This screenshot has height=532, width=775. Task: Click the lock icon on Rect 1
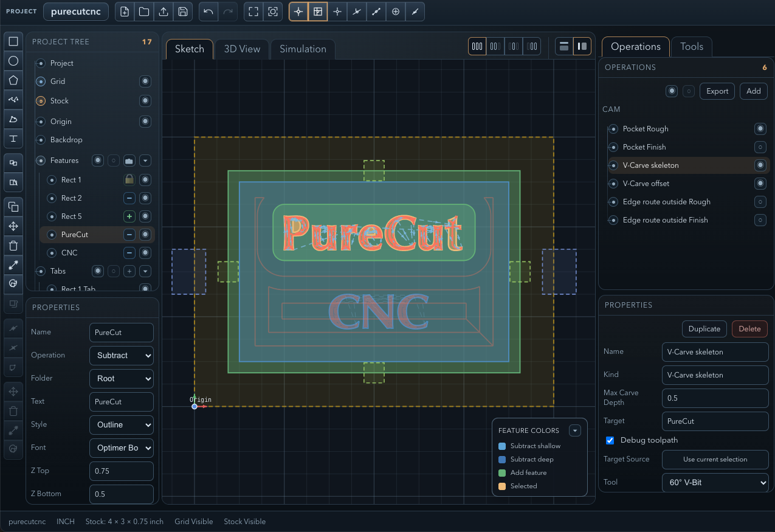129,179
